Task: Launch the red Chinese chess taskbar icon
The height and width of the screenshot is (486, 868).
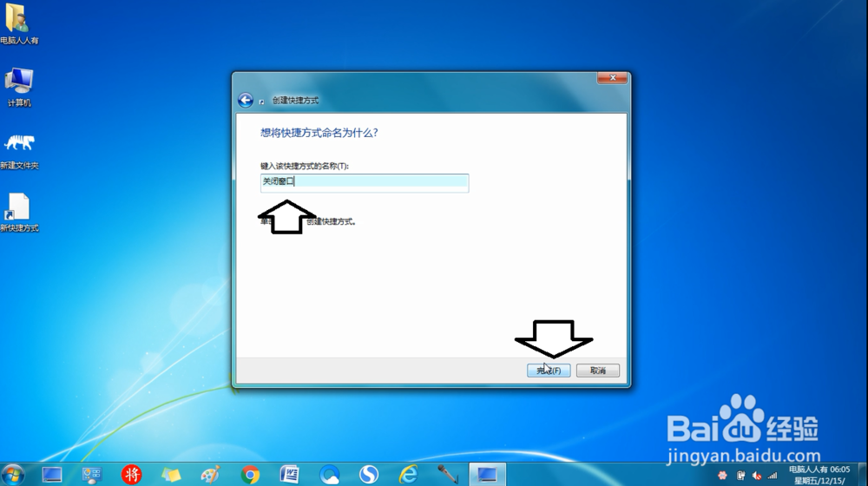Action: click(131, 475)
